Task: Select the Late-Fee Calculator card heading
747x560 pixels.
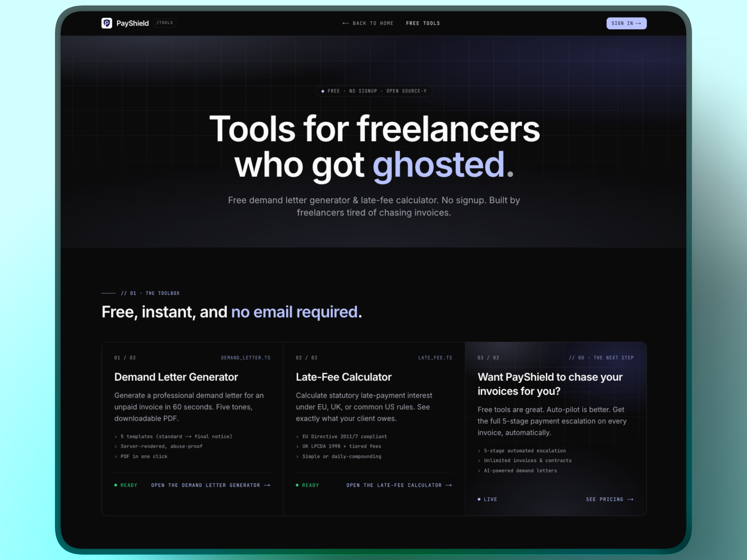Action: pos(344,377)
